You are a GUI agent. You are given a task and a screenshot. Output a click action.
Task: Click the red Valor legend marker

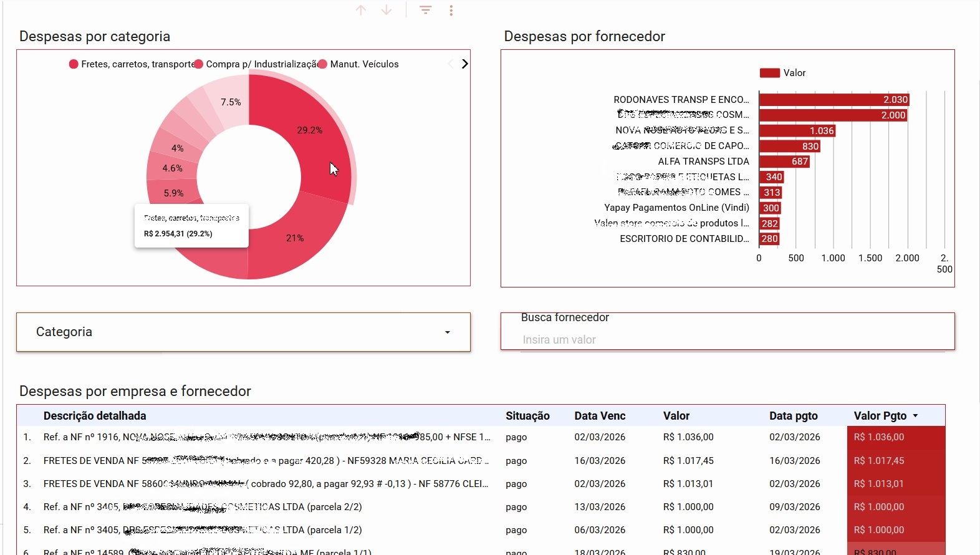pyautogui.click(x=769, y=73)
